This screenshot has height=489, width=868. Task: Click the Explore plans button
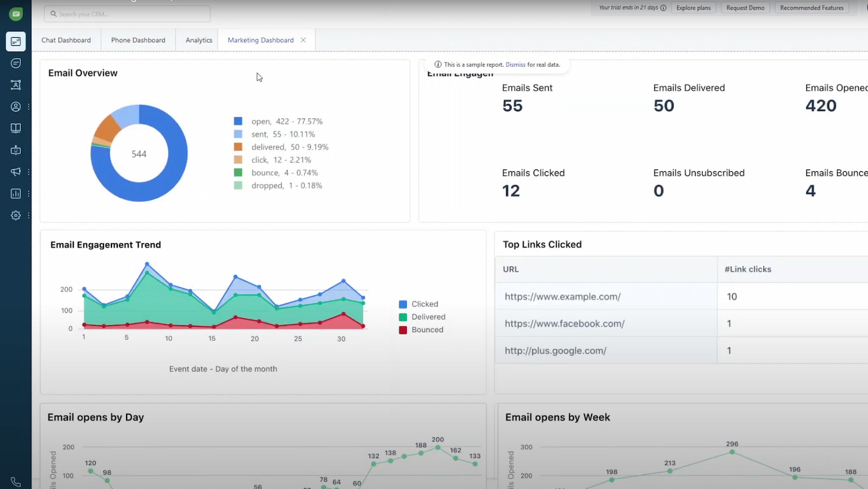[693, 8]
